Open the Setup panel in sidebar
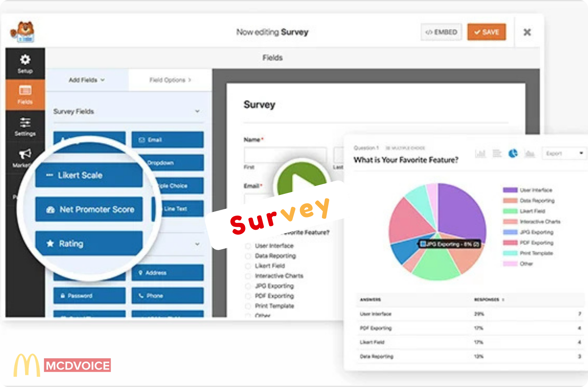This screenshot has width=588, height=387. 24,63
